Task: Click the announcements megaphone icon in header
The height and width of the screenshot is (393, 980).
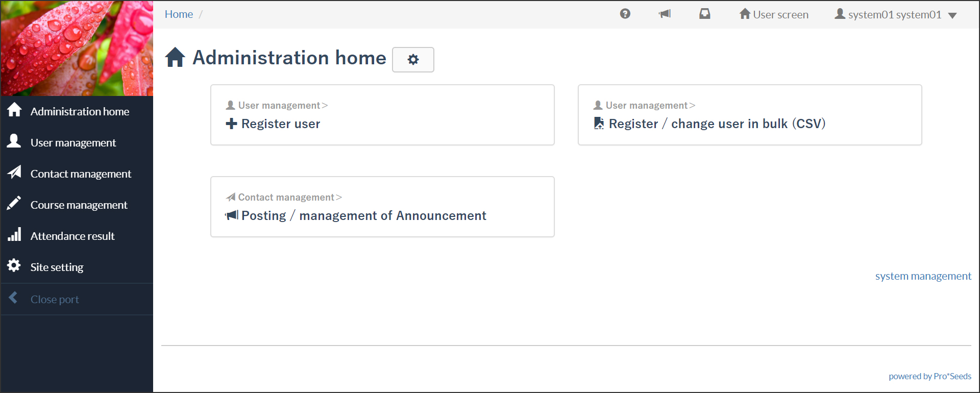Action: pos(665,14)
